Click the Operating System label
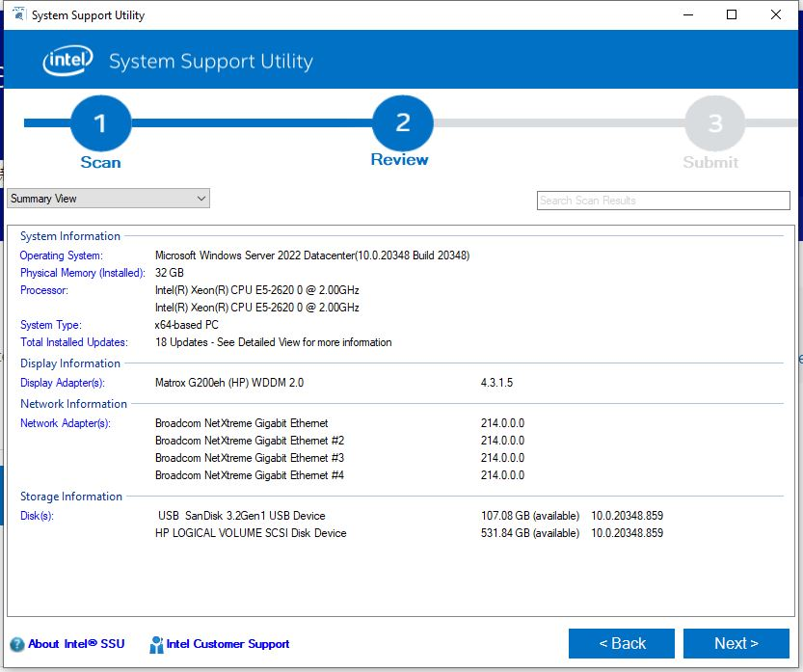 click(x=62, y=255)
